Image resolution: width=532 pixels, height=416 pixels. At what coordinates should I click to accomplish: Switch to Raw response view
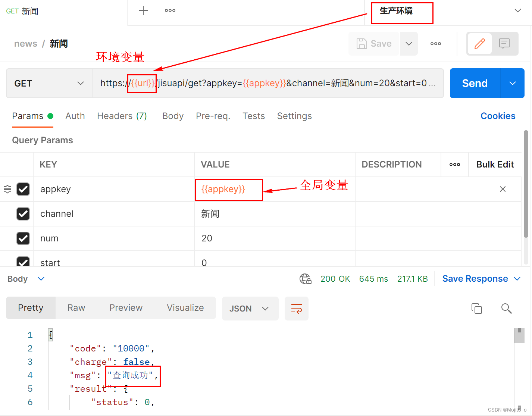click(x=76, y=308)
